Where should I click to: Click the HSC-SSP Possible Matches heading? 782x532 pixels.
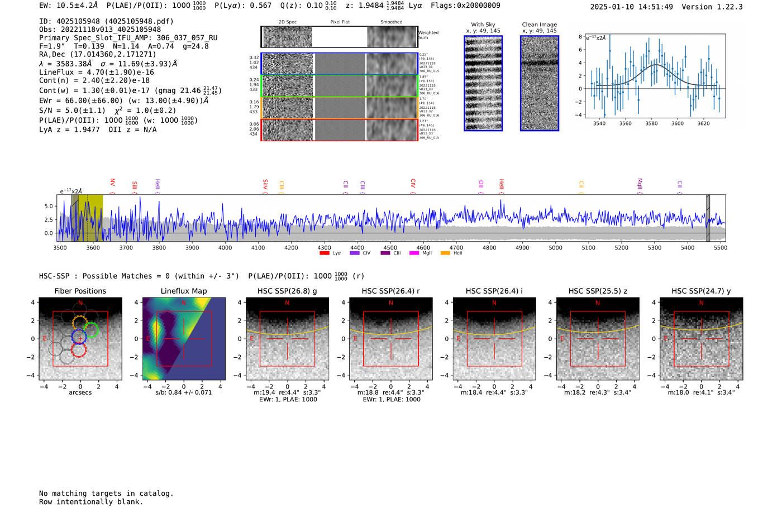139,276
